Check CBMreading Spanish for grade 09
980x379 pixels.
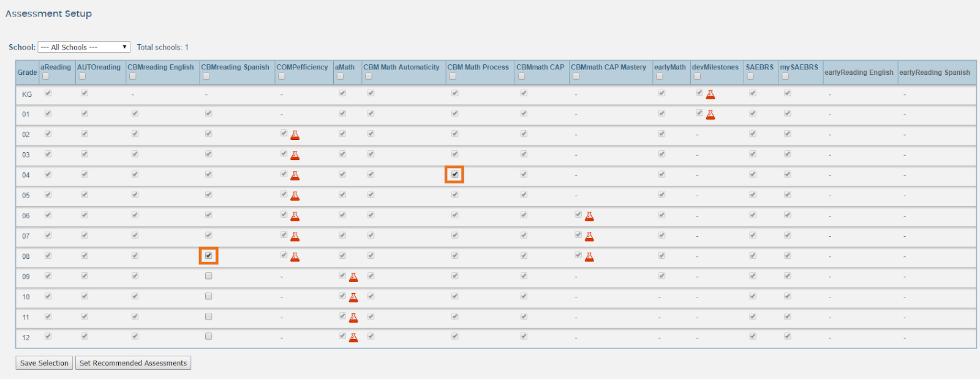tap(209, 276)
